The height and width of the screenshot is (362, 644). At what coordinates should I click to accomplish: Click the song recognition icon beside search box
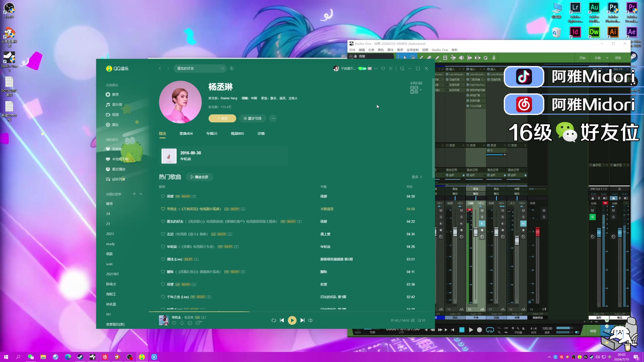click(231, 68)
